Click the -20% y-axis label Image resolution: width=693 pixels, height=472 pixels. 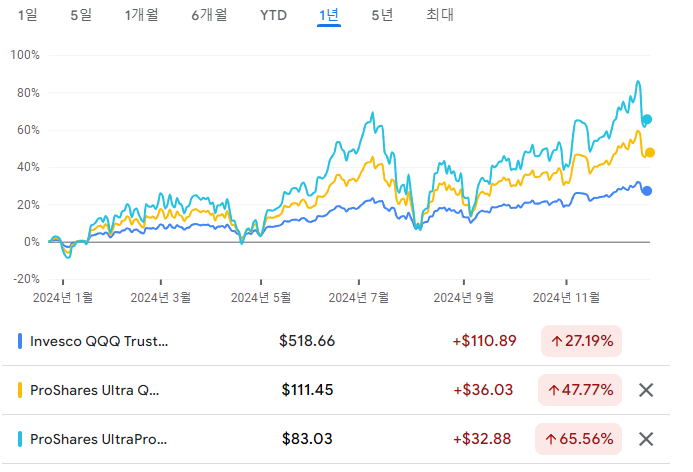tap(27, 279)
